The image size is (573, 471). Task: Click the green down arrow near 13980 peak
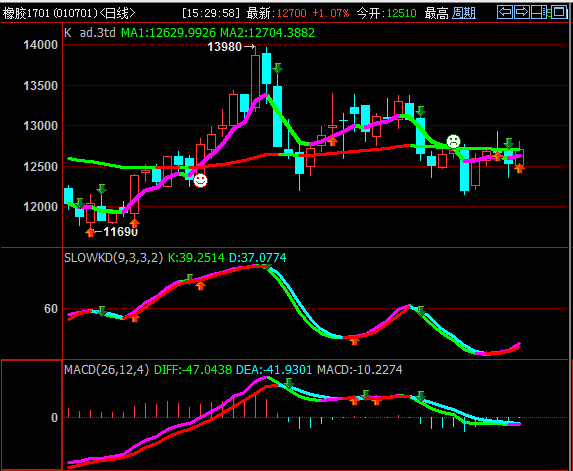tap(278, 68)
